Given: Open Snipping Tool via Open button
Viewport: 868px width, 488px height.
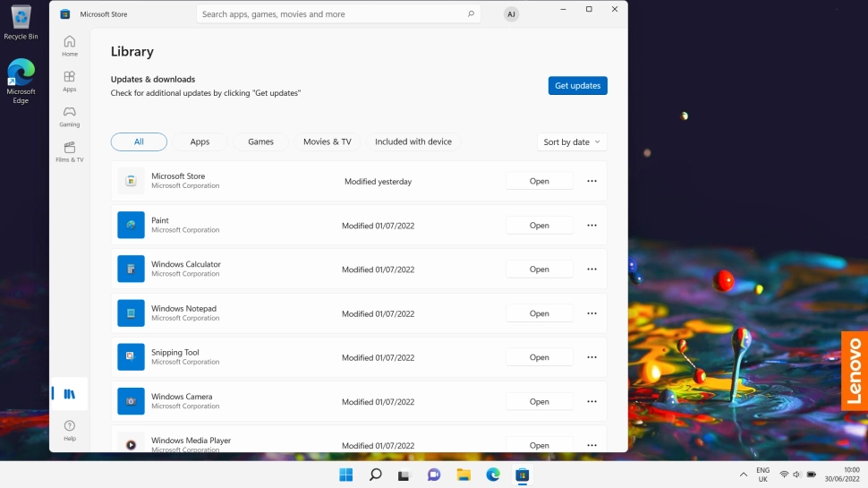Looking at the screenshot, I should [540, 357].
